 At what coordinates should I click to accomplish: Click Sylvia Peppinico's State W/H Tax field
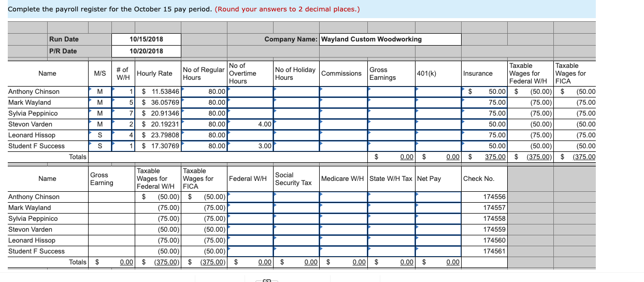click(x=391, y=219)
